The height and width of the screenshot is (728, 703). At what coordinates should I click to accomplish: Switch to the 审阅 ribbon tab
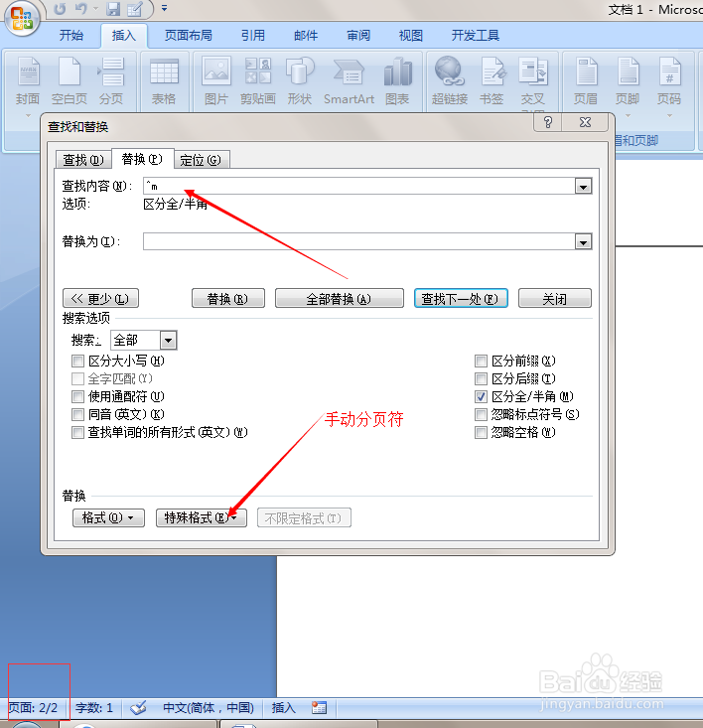click(x=358, y=36)
